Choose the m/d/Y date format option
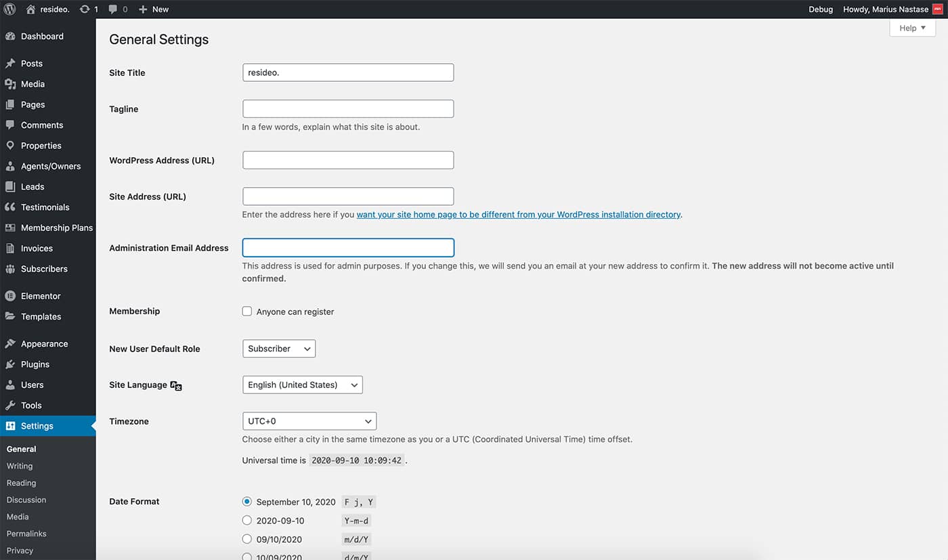Image resolution: width=948 pixels, height=560 pixels. tap(247, 540)
